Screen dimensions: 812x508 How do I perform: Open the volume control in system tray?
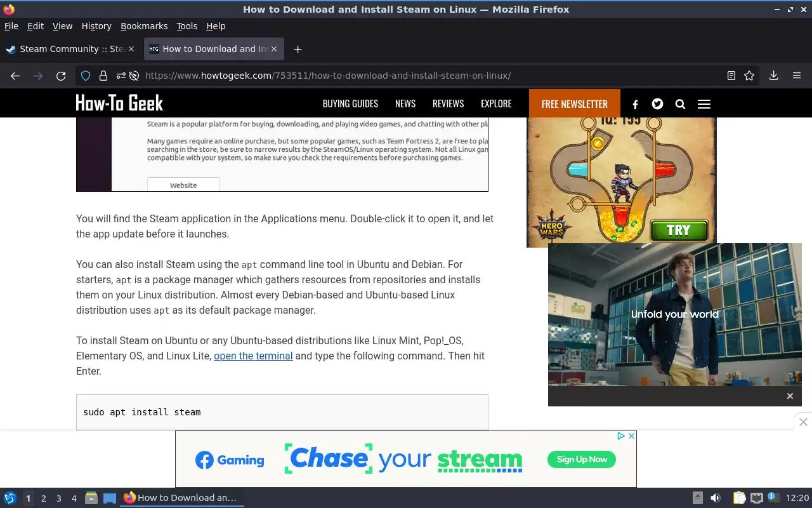tap(715, 498)
